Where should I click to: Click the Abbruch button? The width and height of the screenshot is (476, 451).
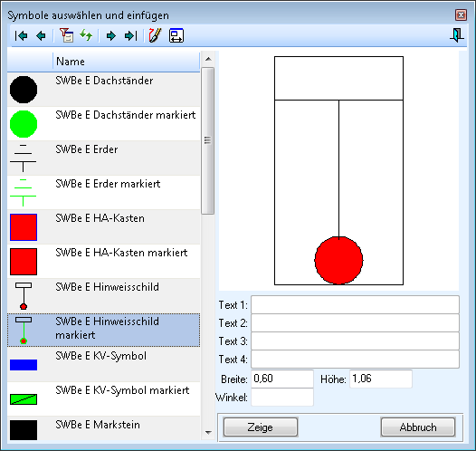418,427
